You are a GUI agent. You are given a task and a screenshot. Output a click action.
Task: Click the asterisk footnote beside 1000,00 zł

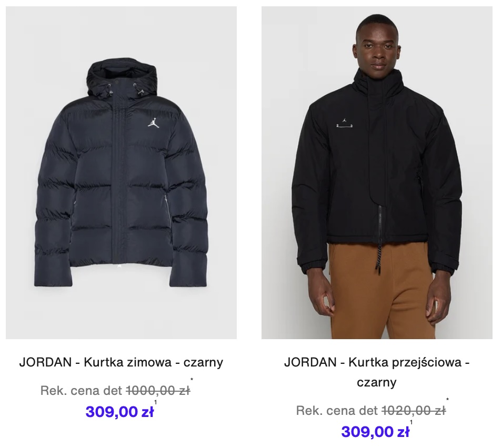(x=192, y=380)
